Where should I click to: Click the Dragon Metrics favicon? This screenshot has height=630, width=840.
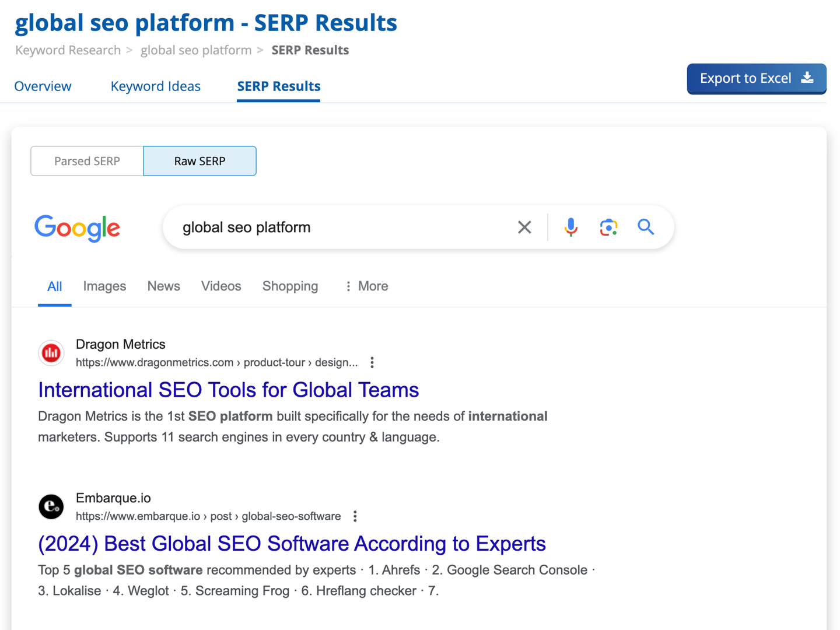click(51, 353)
